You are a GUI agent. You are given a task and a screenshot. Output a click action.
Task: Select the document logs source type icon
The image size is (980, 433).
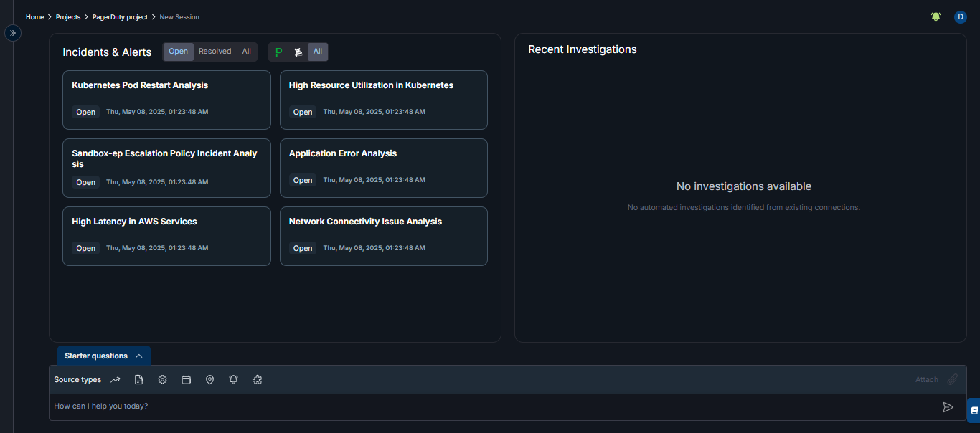pyautogui.click(x=138, y=379)
